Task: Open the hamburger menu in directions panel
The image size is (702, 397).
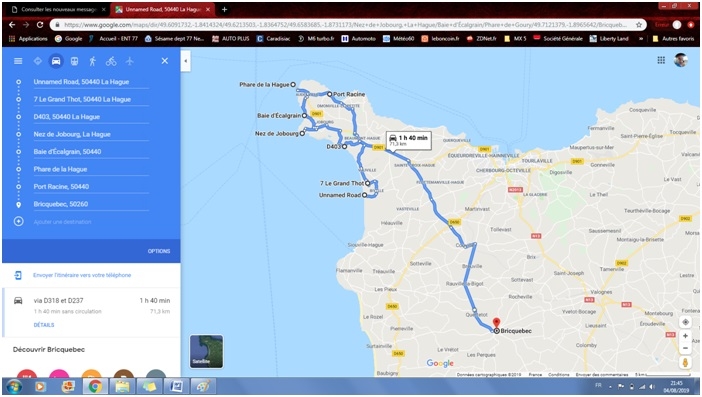Action: point(18,61)
